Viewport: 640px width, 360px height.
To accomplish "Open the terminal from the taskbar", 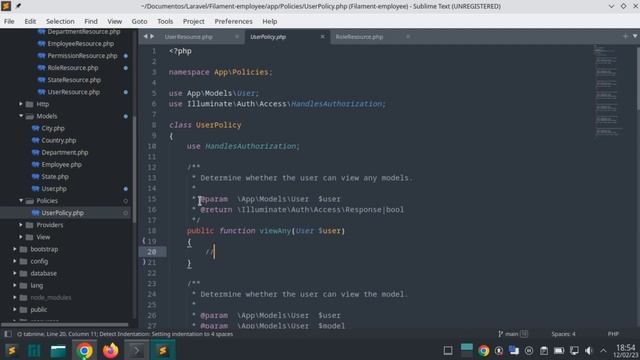I will tap(136, 351).
